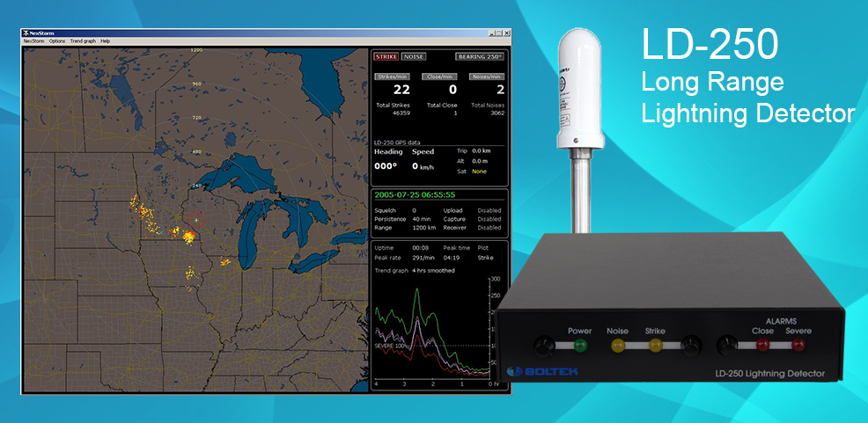Click the Squelch setting row

click(x=395, y=211)
